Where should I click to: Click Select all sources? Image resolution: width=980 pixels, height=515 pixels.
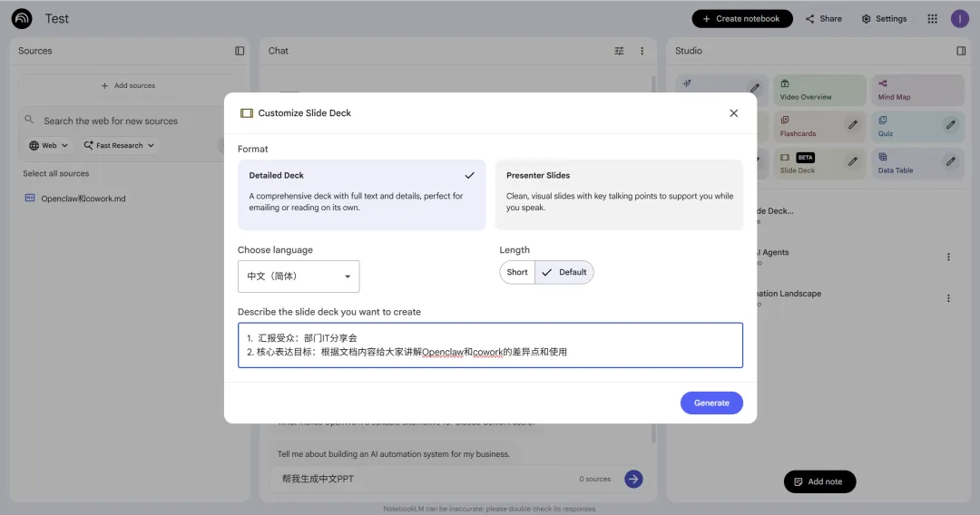[55, 173]
